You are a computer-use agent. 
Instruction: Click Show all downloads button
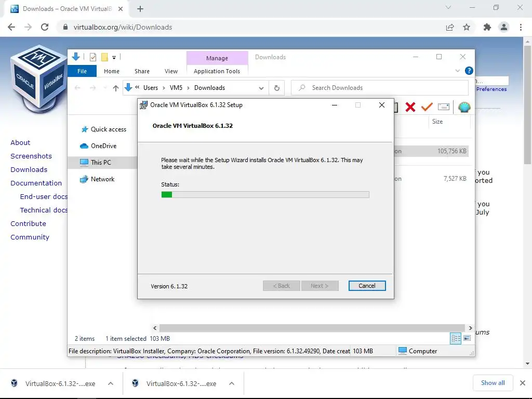pyautogui.click(x=493, y=383)
